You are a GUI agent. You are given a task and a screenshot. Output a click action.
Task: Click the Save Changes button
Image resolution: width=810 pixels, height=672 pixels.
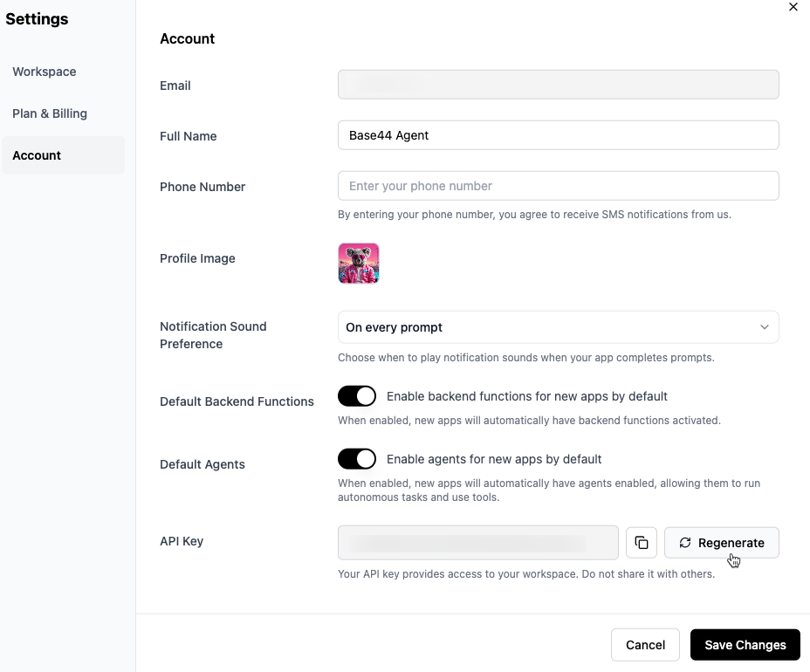click(x=745, y=644)
